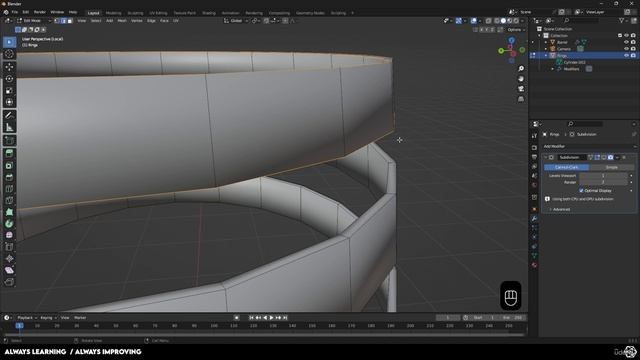Enable vertex select mode

57,20
